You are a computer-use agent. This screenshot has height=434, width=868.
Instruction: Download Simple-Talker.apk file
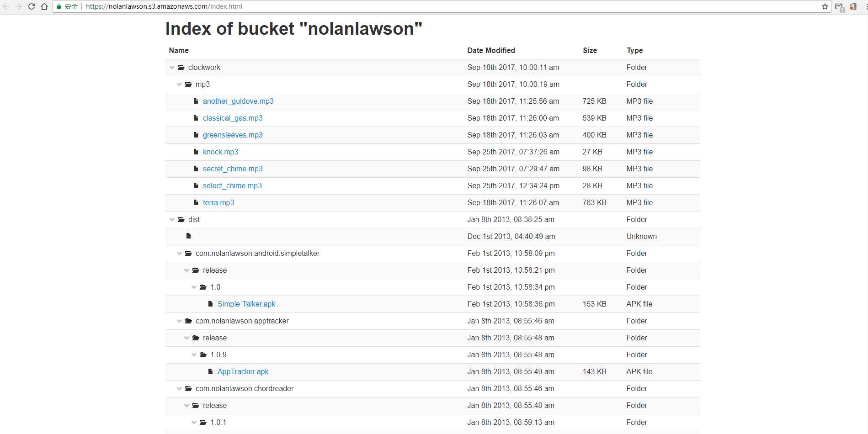(x=246, y=304)
